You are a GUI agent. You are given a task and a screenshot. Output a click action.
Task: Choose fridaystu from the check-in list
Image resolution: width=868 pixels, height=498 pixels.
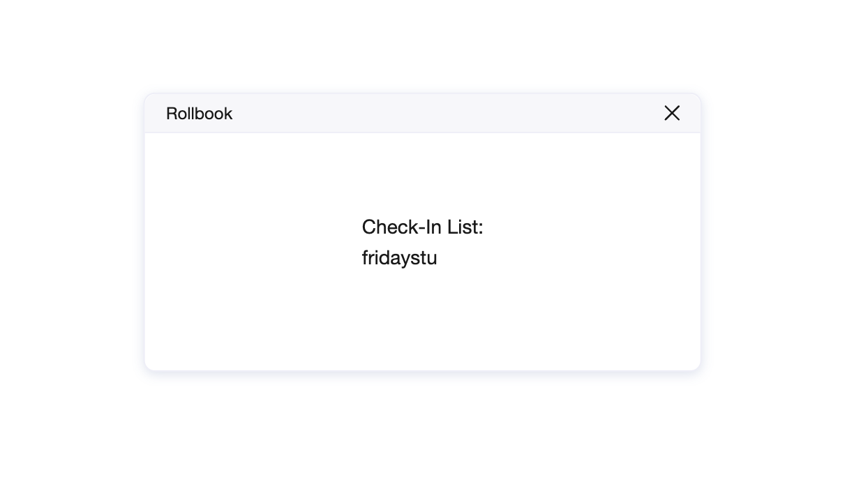point(399,258)
